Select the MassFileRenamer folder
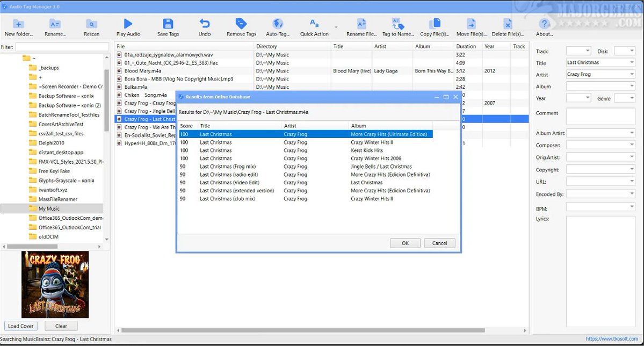Screen dimensions: 644x346 [57, 199]
